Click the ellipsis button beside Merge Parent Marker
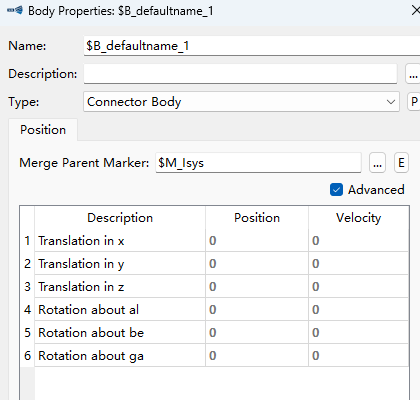This screenshot has height=400, width=420. [x=377, y=163]
